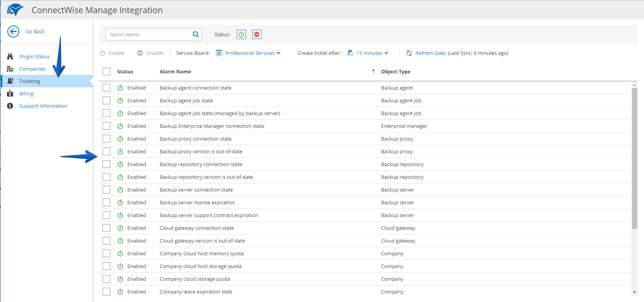This screenshot has width=644, height=302.
Task: Check the Backup Enterprise Manager connection state row
Action: point(106,126)
